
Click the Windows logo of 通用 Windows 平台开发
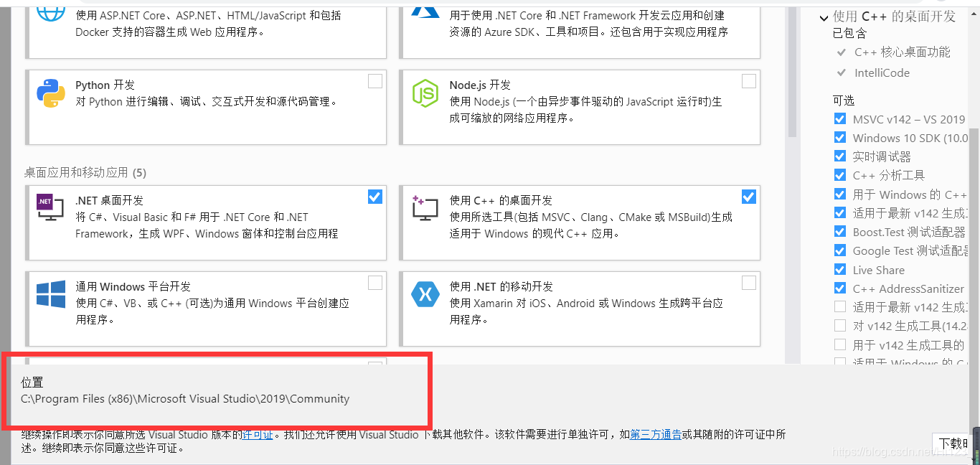coord(51,294)
